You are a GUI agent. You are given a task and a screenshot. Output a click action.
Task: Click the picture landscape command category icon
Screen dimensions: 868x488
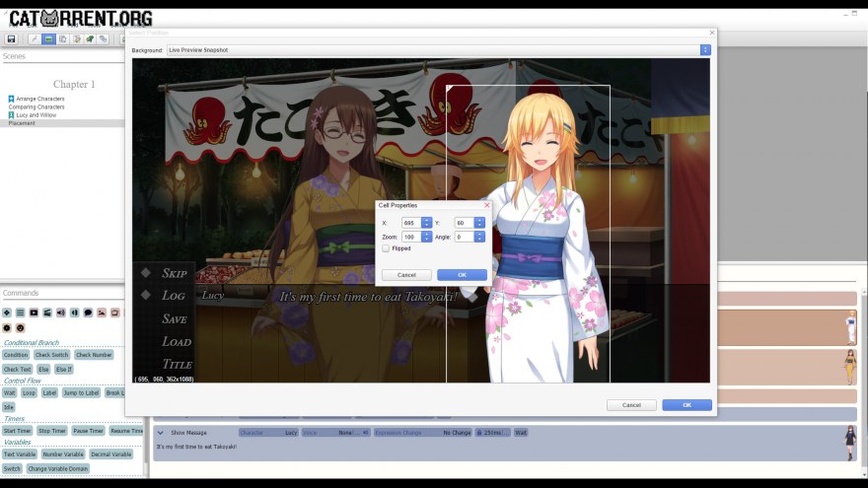coord(102,313)
